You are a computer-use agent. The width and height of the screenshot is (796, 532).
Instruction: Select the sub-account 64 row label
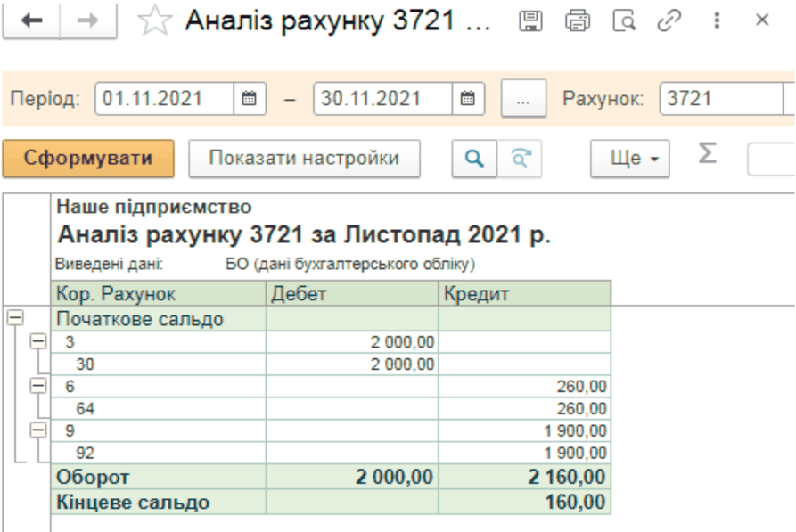pyautogui.click(x=86, y=409)
